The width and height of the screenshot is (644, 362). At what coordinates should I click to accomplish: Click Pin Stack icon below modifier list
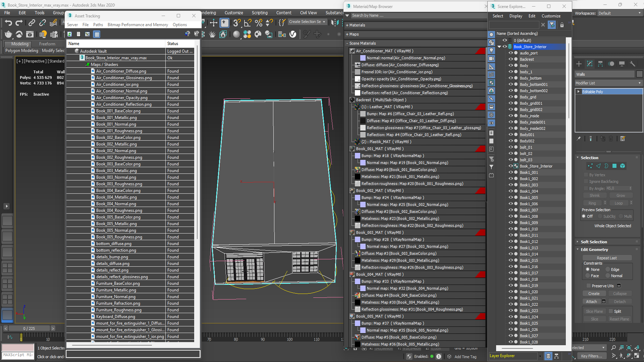point(579,139)
